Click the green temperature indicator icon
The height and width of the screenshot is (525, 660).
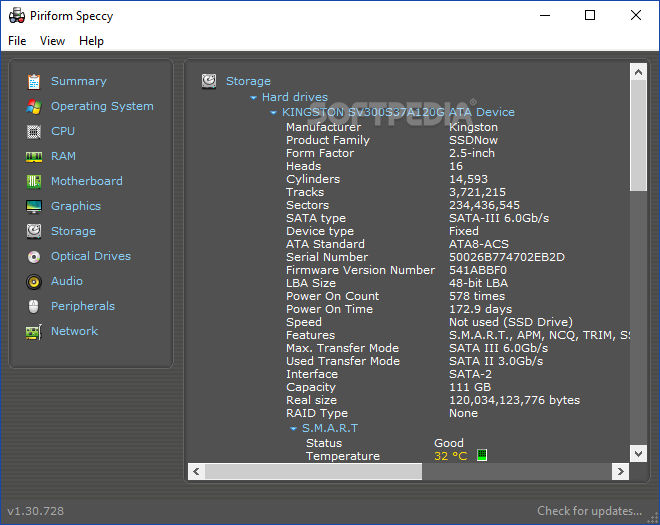[482, 455]
